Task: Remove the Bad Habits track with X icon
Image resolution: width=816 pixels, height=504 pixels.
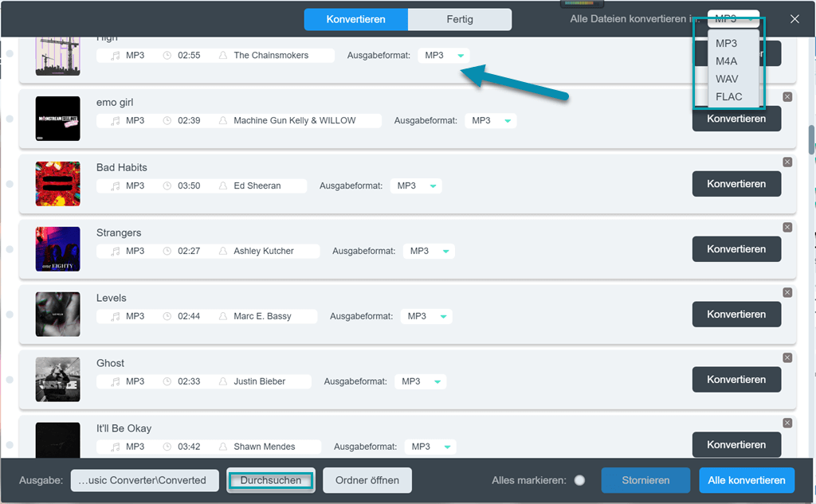Action: pyautogui.click(x=787, y=162)
